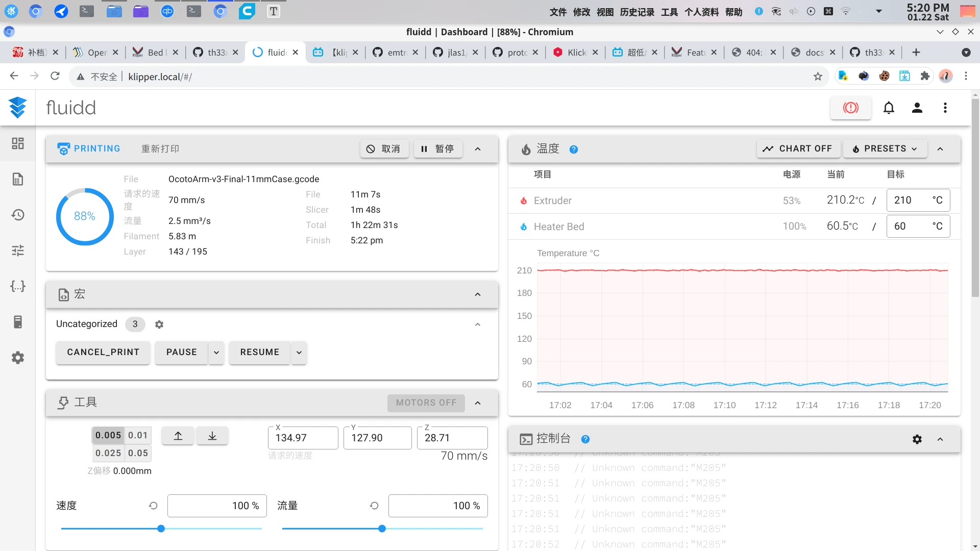This screenshot has height=551, width=980.
Task: Reset the speed factor with its reset icon
Action: 153,506
